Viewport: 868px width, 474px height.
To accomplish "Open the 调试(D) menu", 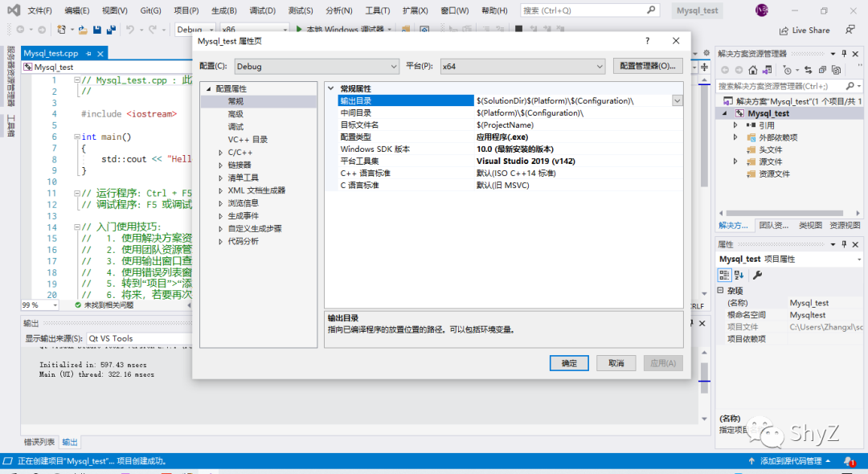I will 262,10.
